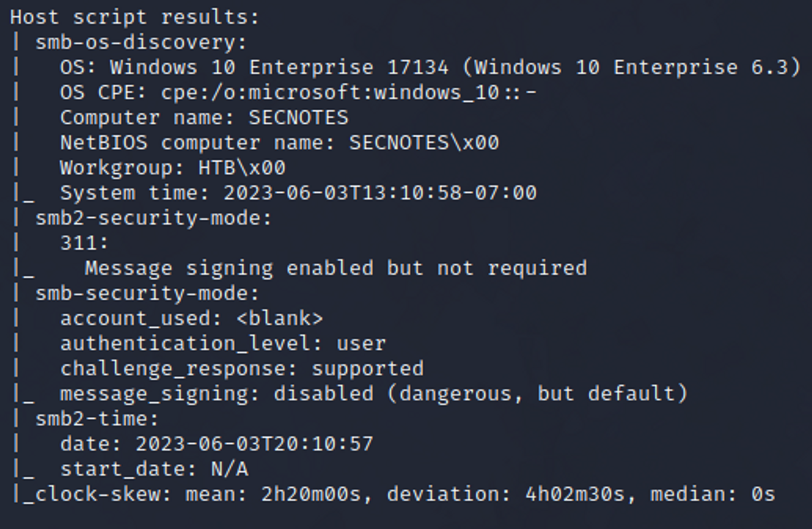812x529 pixels.
Task: Click the 'Computer name: SECNOTES' line
Action: point(204,117)
